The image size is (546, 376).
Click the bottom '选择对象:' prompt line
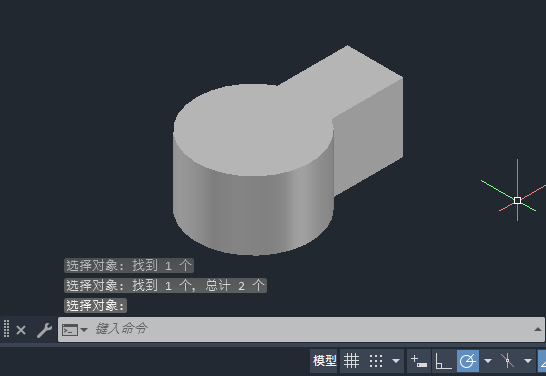(95, 305)
